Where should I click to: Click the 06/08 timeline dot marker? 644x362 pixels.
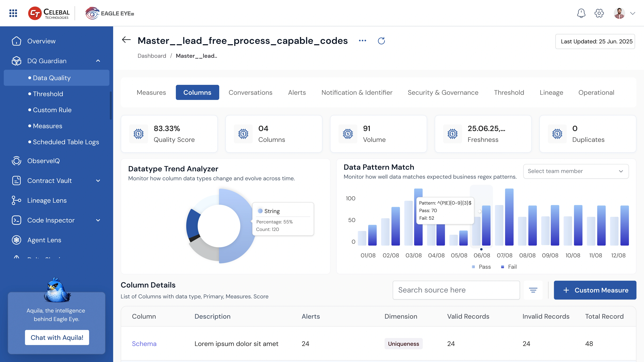tap(481, 249)
